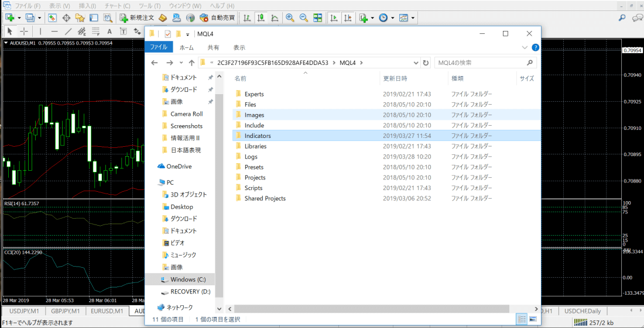Tile chart windows icon

pyautogui.click(x=317, y=18)
